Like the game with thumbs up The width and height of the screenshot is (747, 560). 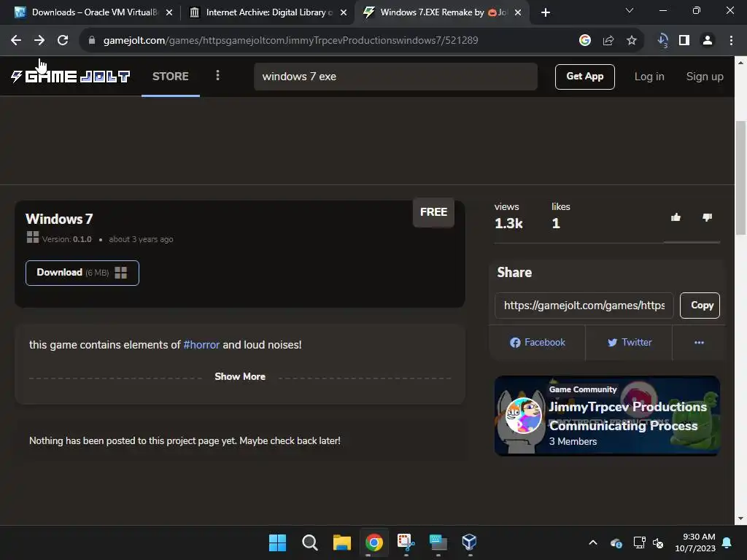tap(676, 217)
